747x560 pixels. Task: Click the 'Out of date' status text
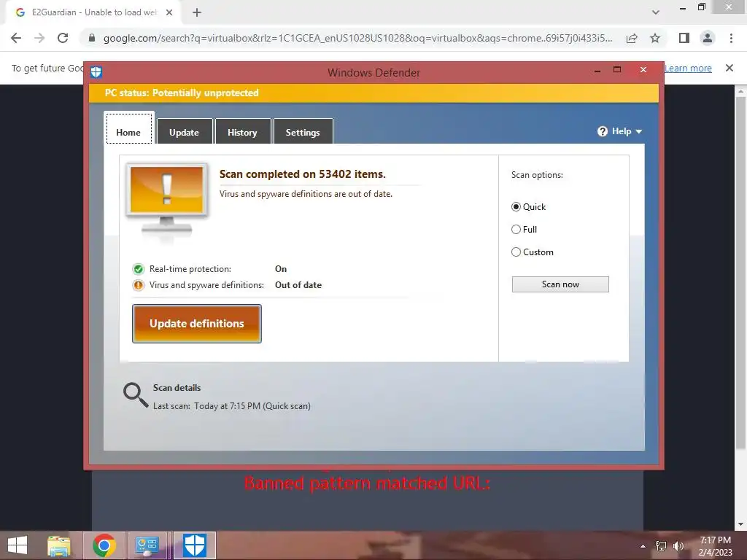coord(298,285)
